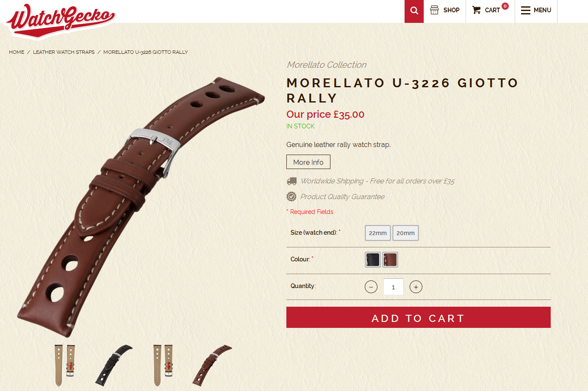Select the 20mm size option
Image resolution: width=588 pixels, height=391 pixels.
pyautogui.click(x=405, y=233)
